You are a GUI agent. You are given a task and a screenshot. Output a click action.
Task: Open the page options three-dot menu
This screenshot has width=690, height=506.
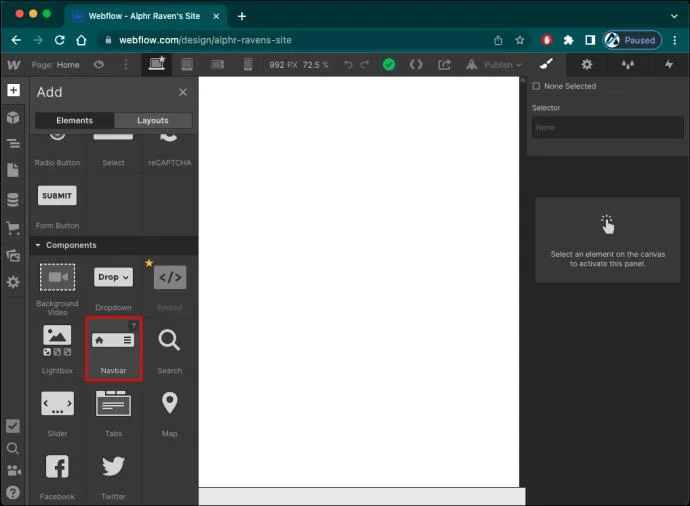(126, 65)
